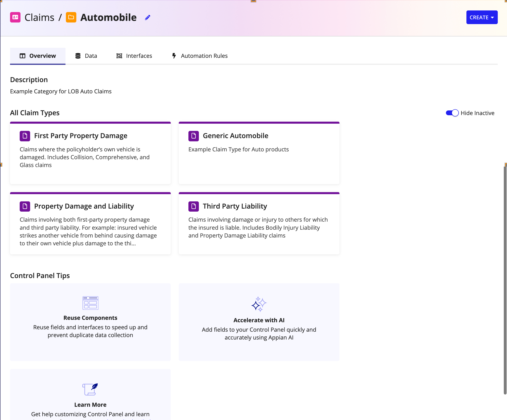Click 'Example Claim Type for Auto products' text
This screenshot has height=420, width=507.
[x=238, y=150]
